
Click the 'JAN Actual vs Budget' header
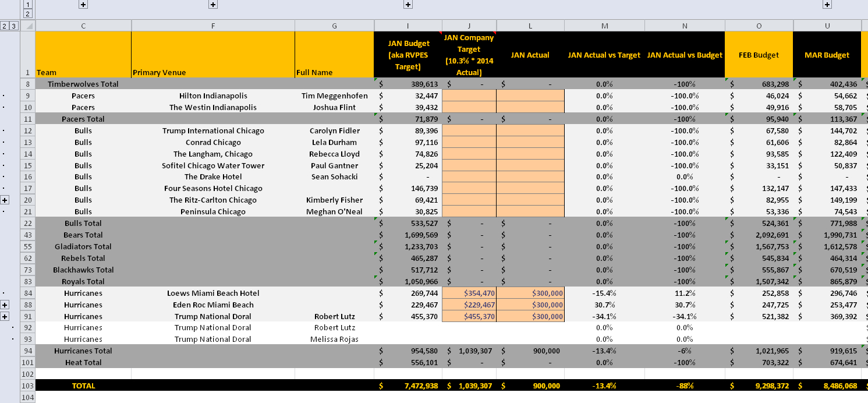pos(685,55)
